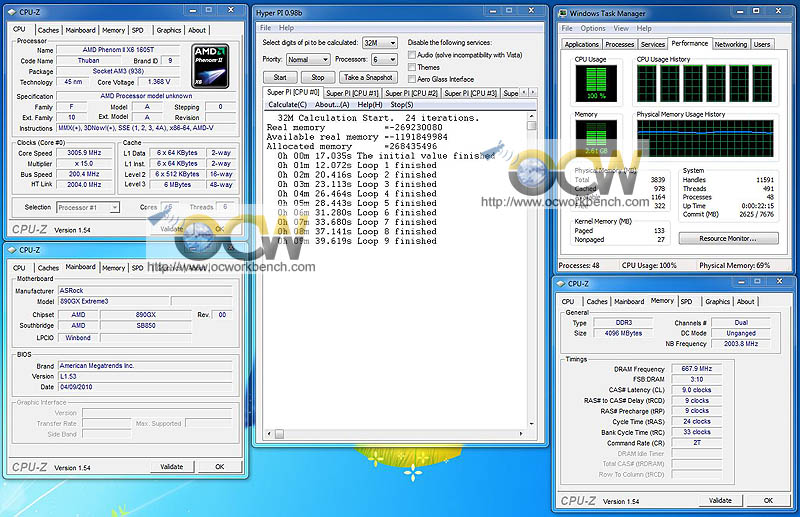Open the Task Manager View menu

(x=621, y=29)
